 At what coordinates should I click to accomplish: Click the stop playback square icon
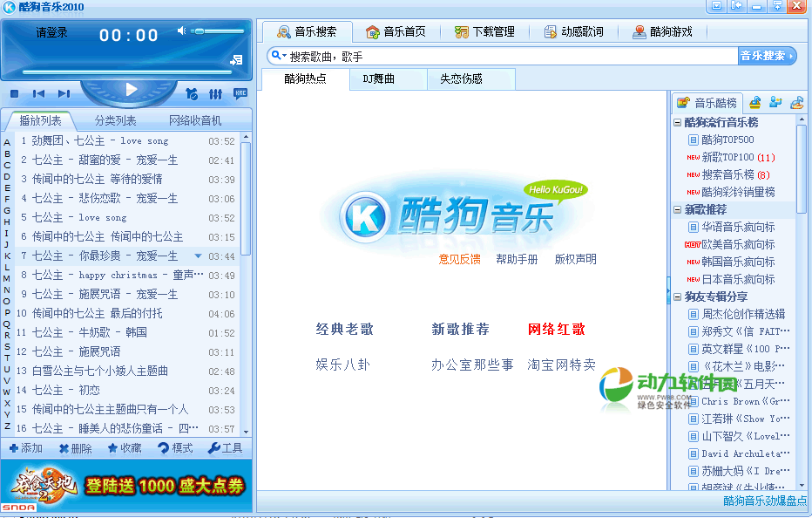(x=15, y=93)
